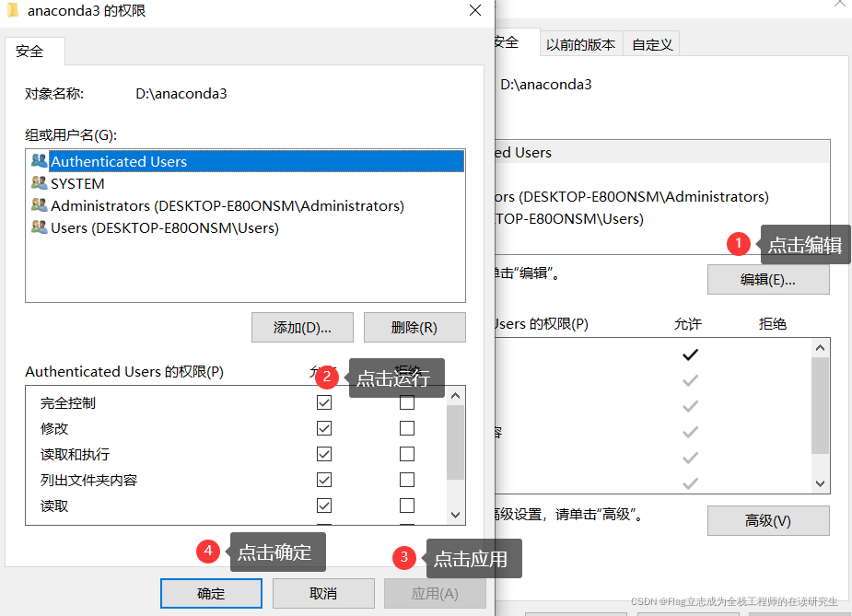
Task: Click the 对象名称: label
Action: pyautogui.click(x=53, y=93)
